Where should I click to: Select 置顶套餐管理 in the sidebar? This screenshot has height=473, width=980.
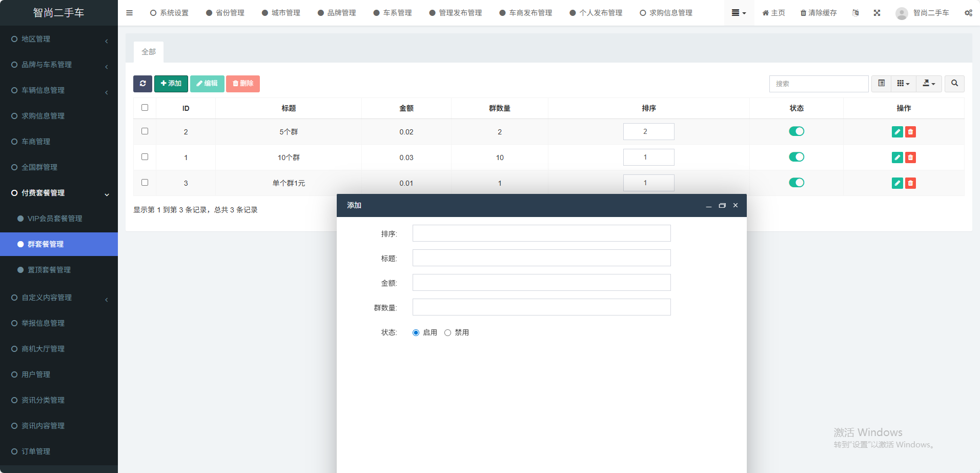[x=49, y=270]
